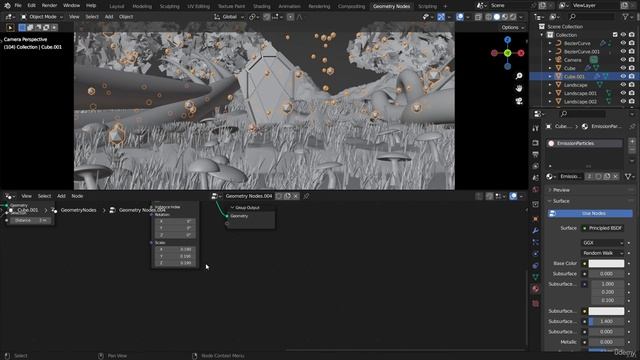
Task: Click the Use Nodes button
Action: pyautogui.click(x=590, y=213)
